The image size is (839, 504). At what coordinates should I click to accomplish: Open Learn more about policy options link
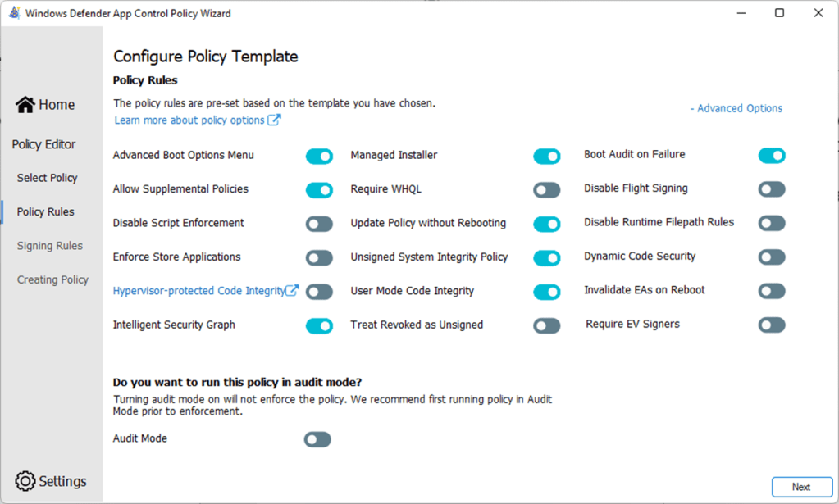[x=189, y=120]
